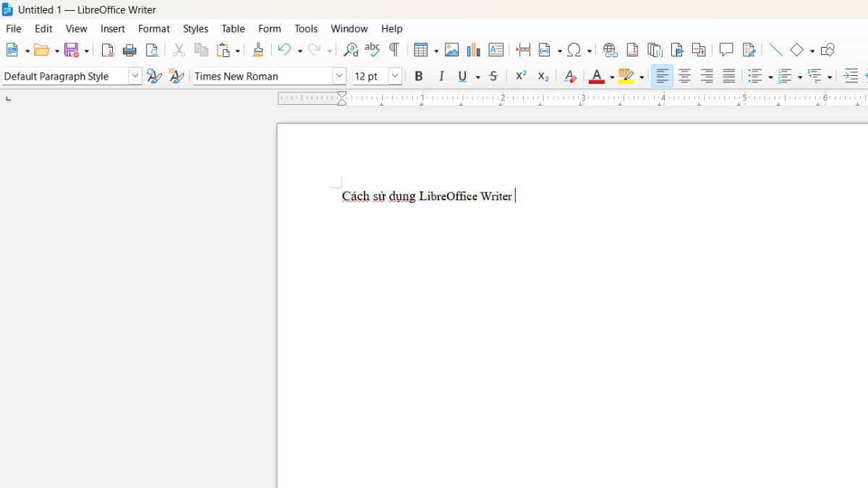
Task: Open the Format menu
Action: [154, 29]
